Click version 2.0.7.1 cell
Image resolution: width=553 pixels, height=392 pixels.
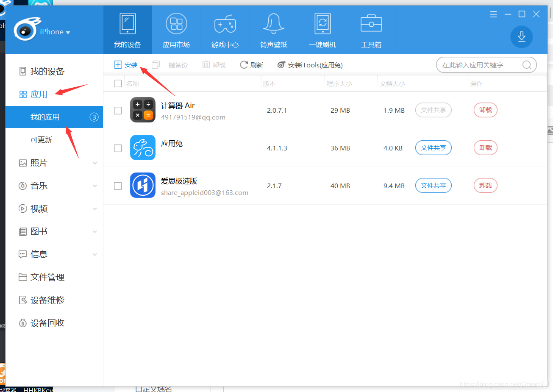click(x=277, y=110)
